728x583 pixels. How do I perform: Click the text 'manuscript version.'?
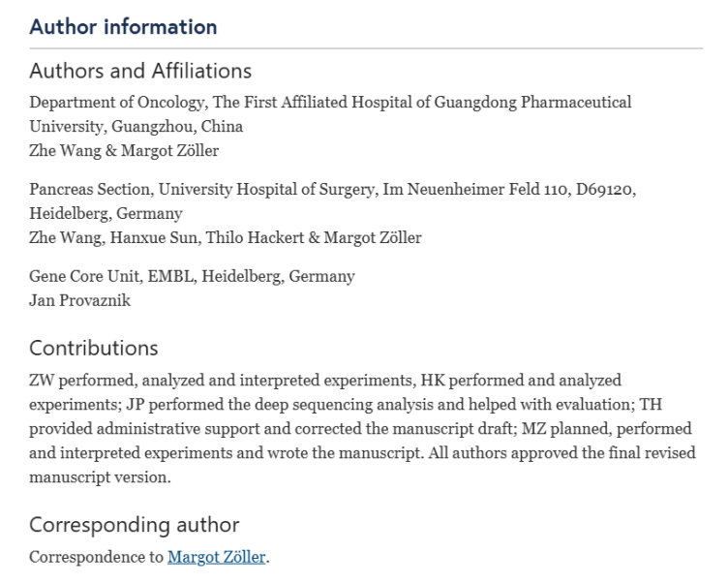[x=100, y=477]
